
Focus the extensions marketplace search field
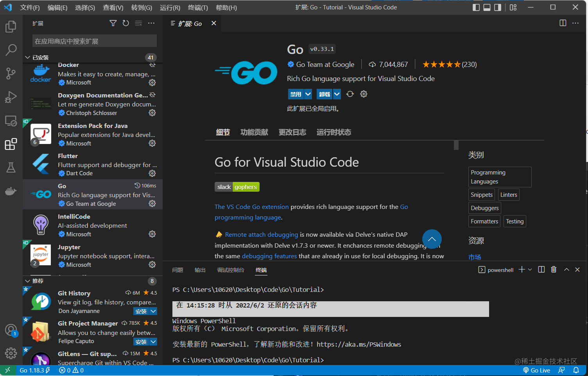click(x=95, y=41)
